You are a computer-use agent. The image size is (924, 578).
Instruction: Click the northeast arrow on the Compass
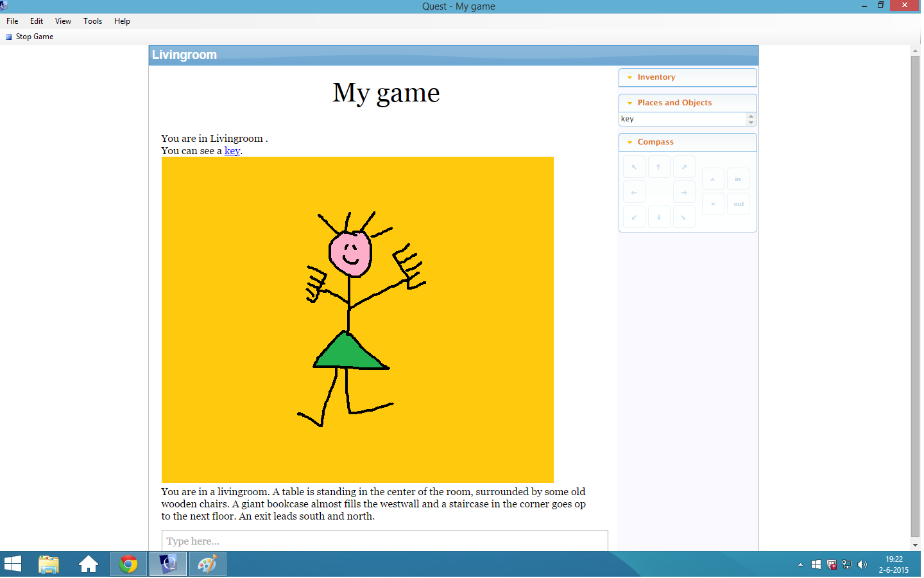(684, 166)
